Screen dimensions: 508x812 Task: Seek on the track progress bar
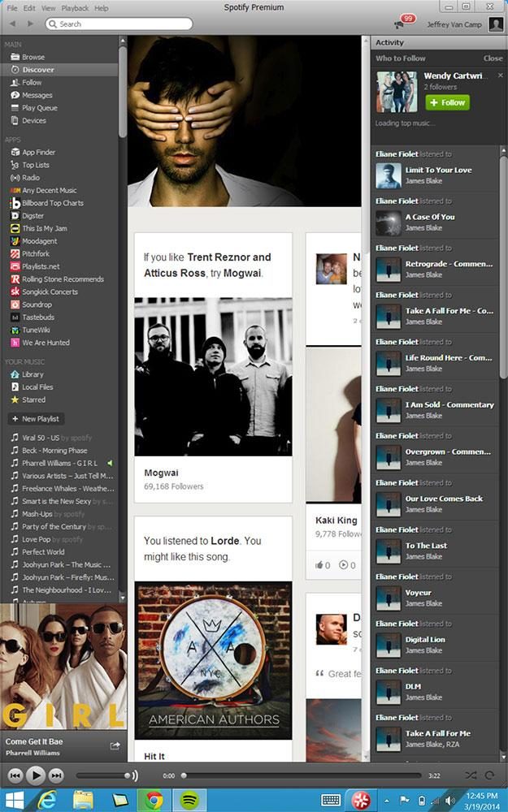click(x=301, y=775)
